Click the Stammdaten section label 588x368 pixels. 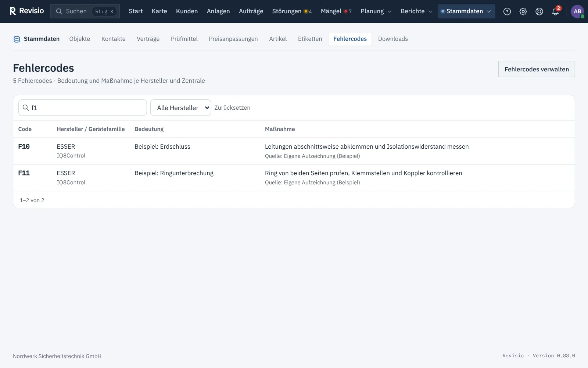click(42, 39)
